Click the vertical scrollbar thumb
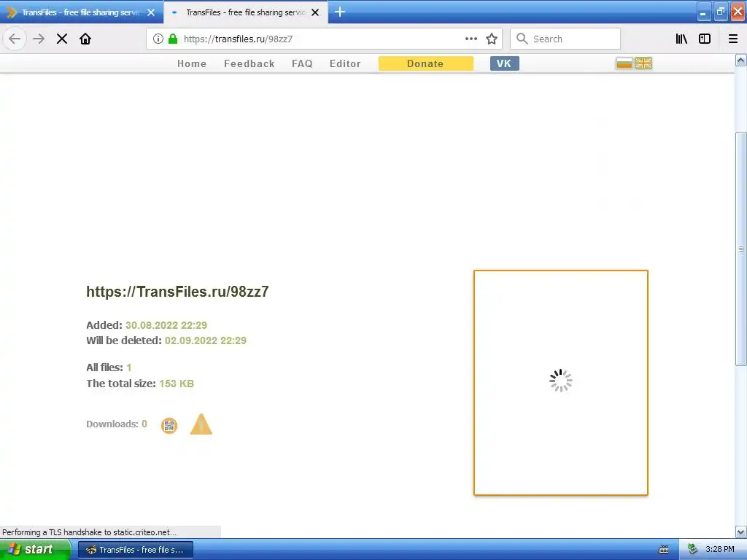The height and width of the screenshot is (560, 747). (x=741, y=249)
